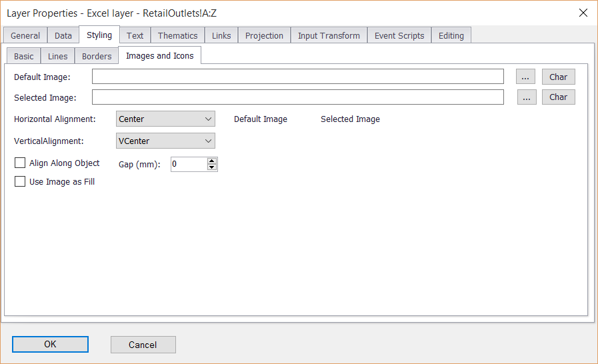Click the browse button for Default Image
598x364 pixels.
(525, 77)
